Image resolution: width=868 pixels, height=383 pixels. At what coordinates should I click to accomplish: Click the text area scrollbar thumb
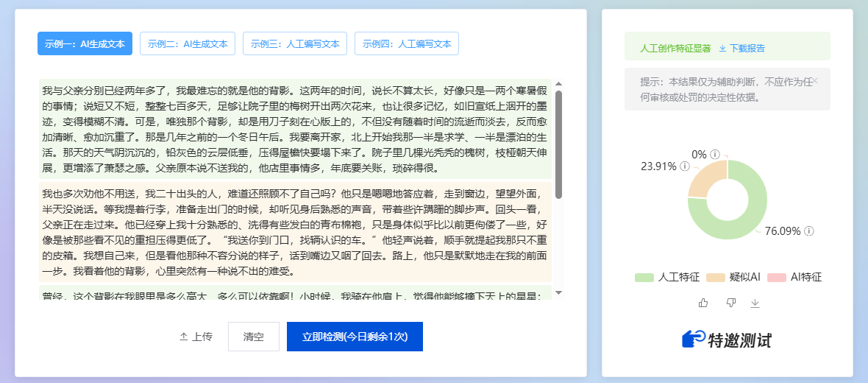pos(558,144)
